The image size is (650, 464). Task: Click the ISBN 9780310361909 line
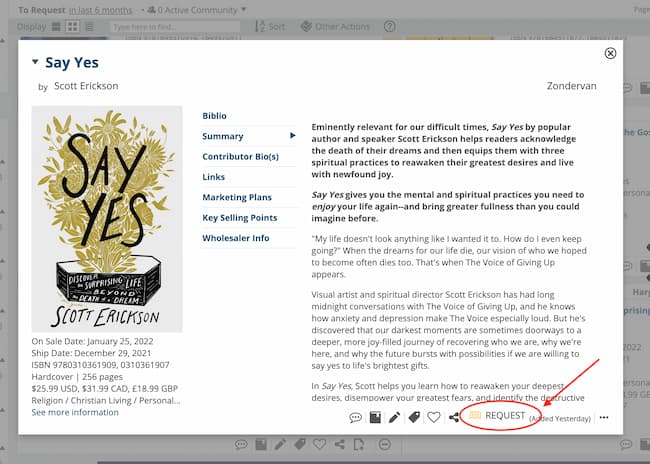[x=100, y=365]
